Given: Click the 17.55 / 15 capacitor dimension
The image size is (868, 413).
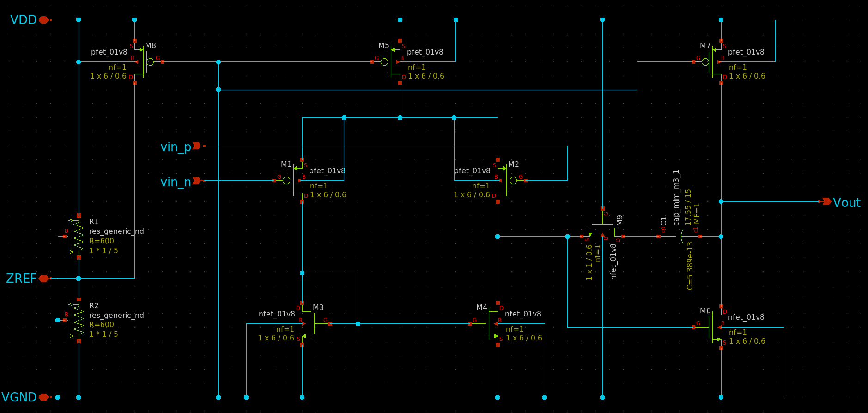Looking at the screenshot, I should [x=688, y=207].
